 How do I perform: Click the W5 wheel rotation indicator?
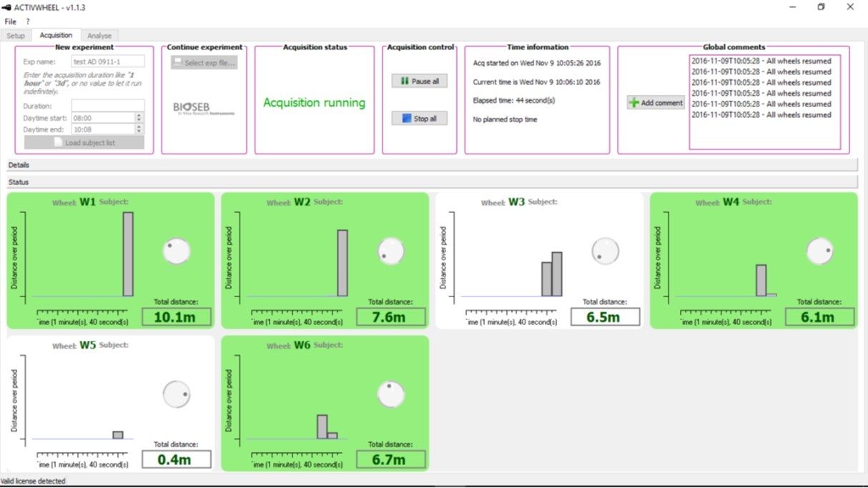pyautogui.click(x=177, y=394)
